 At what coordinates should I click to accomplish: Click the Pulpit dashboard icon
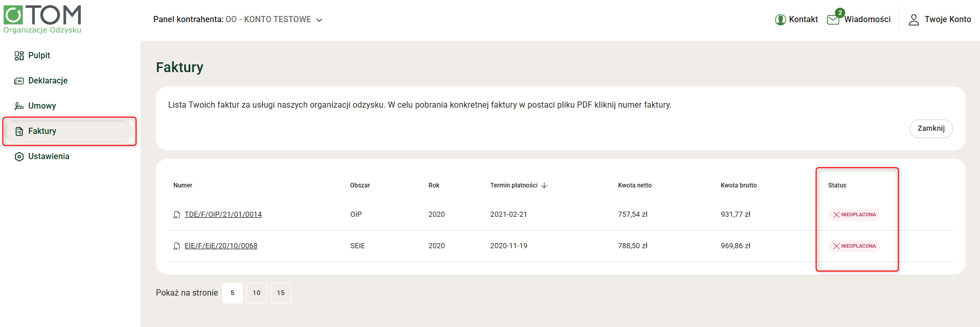19,56
